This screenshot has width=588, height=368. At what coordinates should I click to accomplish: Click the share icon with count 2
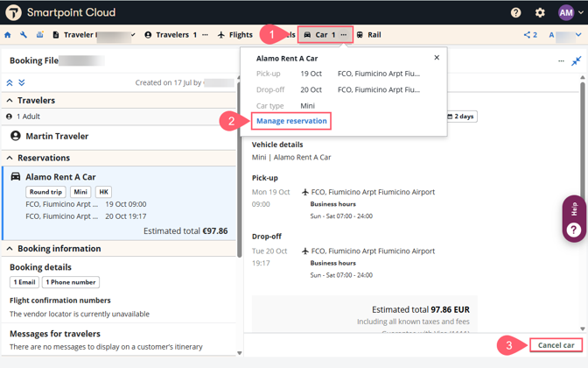point(530,35)
